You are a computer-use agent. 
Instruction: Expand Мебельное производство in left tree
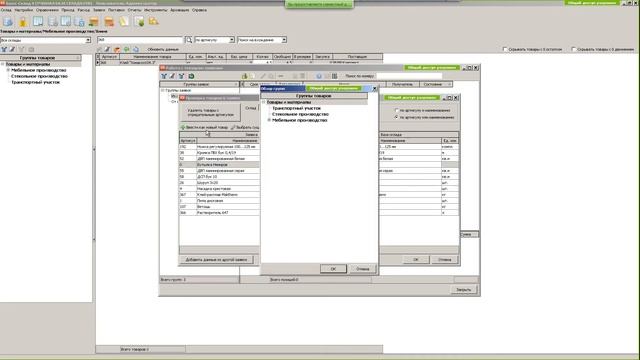8,70
